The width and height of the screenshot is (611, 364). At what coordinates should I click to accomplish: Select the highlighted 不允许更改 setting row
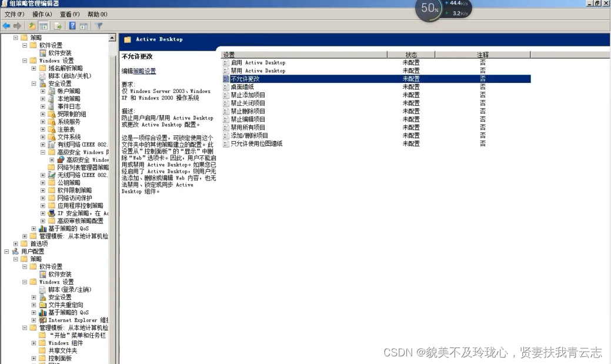[x=376, y=79]
